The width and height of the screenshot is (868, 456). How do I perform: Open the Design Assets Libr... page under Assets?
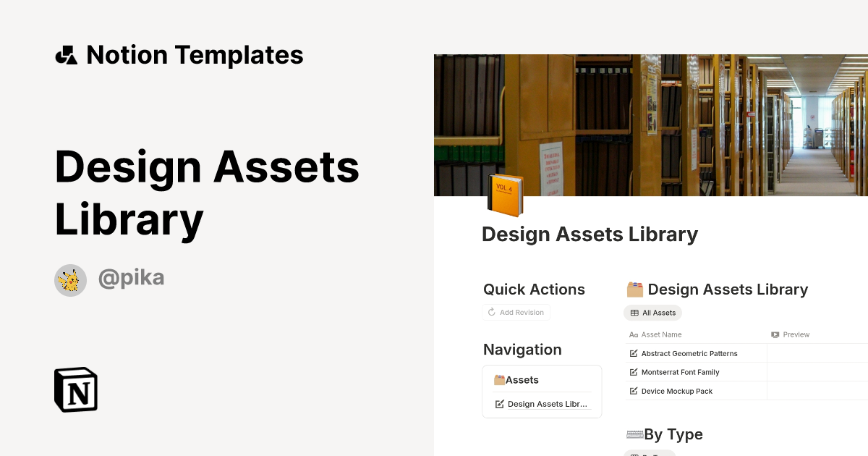548,404
